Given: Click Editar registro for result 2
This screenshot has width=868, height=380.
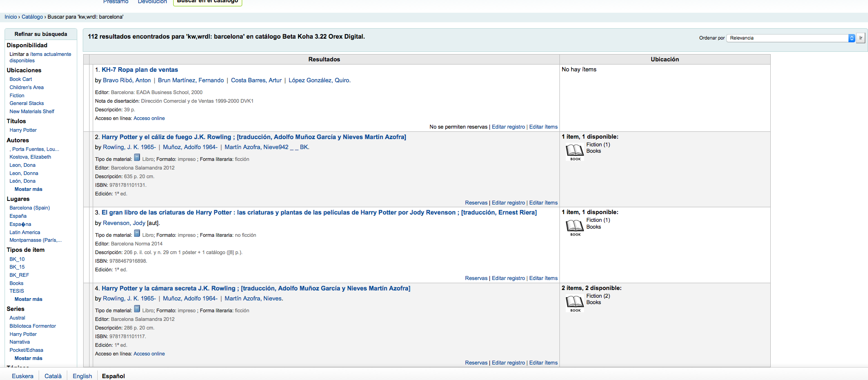Looking at the screenshot, I should click(508, 203).
